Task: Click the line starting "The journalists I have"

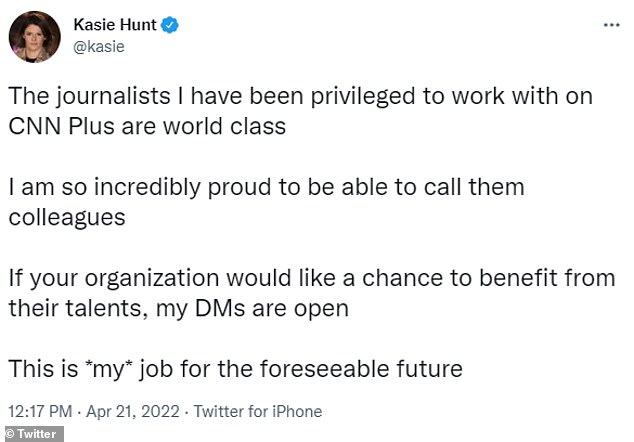Action: coord(300,97)
